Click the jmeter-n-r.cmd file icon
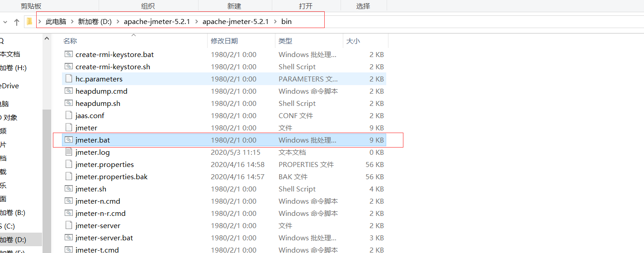 69,213
